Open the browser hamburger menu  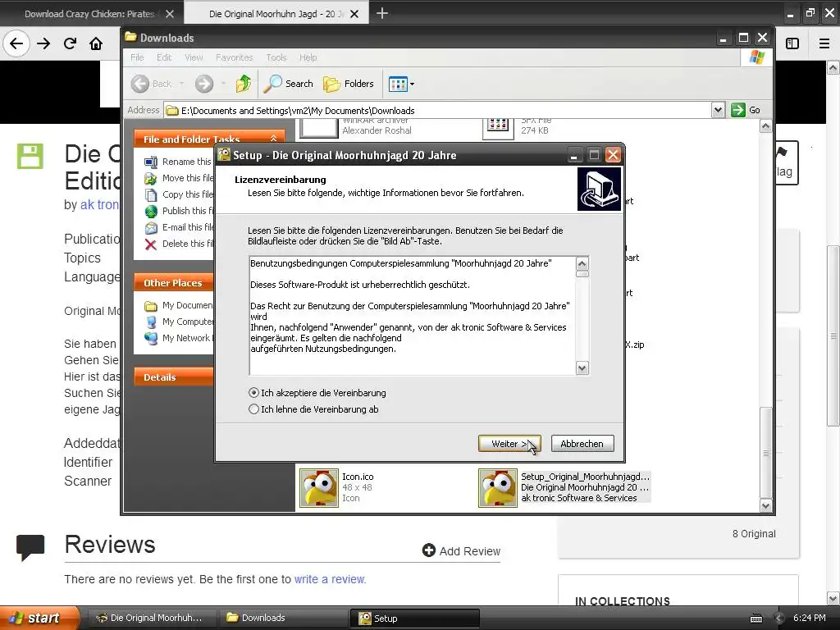[824, 43]
